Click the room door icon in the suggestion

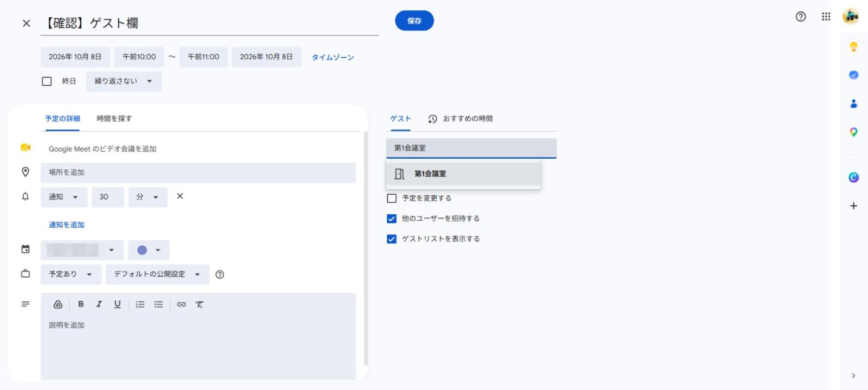click(x=399, y=174)
